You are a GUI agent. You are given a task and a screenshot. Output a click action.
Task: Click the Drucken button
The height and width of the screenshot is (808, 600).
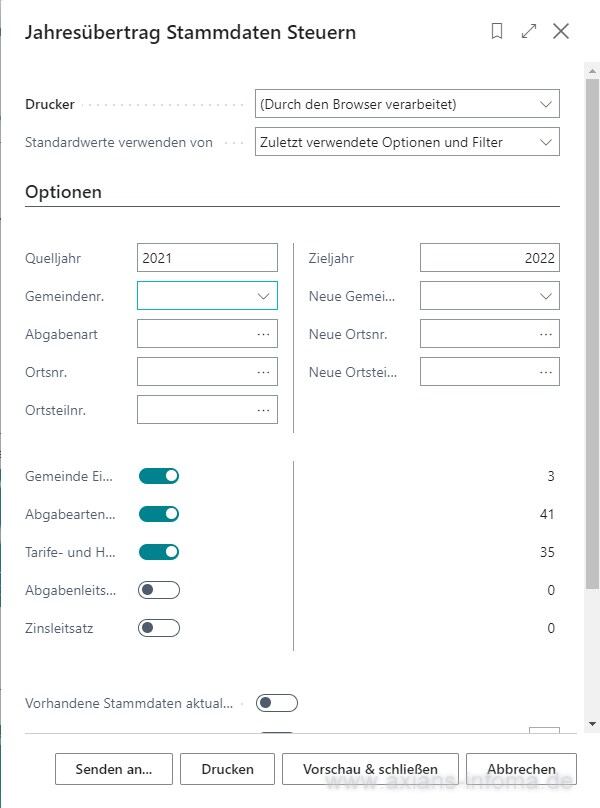[227, 769]
